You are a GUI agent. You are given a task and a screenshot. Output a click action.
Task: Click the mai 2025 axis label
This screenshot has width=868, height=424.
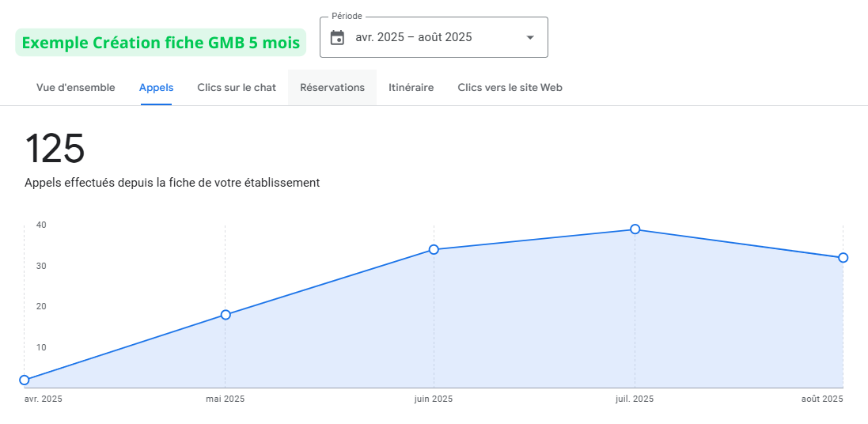click(x=226, y=399)
